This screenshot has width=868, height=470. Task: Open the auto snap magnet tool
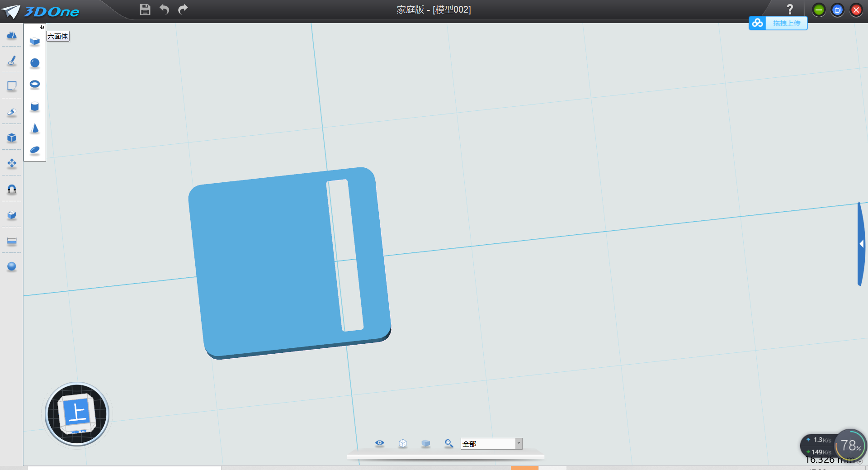click(x=12, y=189)
